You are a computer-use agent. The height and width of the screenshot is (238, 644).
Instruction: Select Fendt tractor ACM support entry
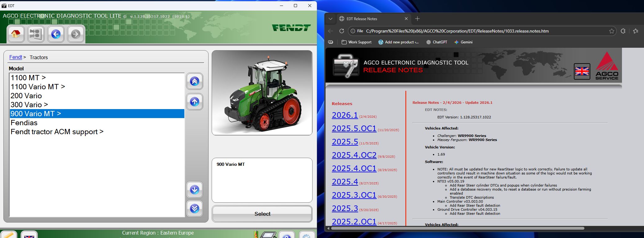pos(97,132)
